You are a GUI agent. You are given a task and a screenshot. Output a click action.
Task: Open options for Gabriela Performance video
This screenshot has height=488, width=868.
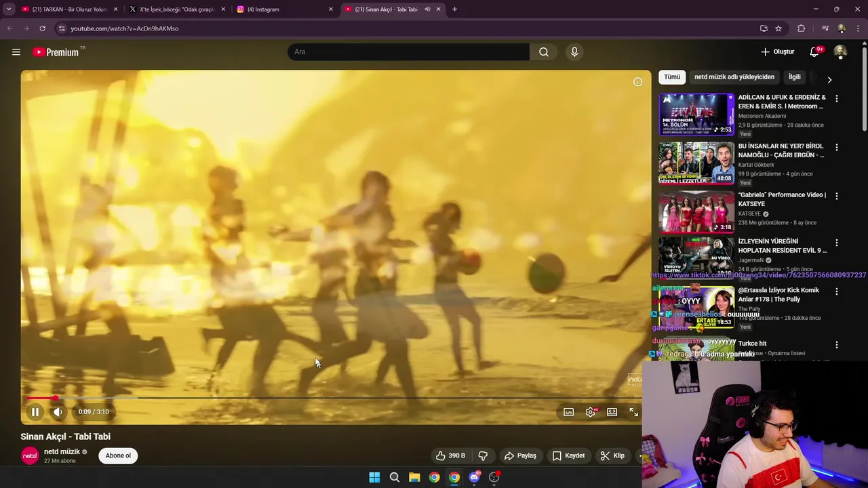pyautogui.click(x=836, y=196)
